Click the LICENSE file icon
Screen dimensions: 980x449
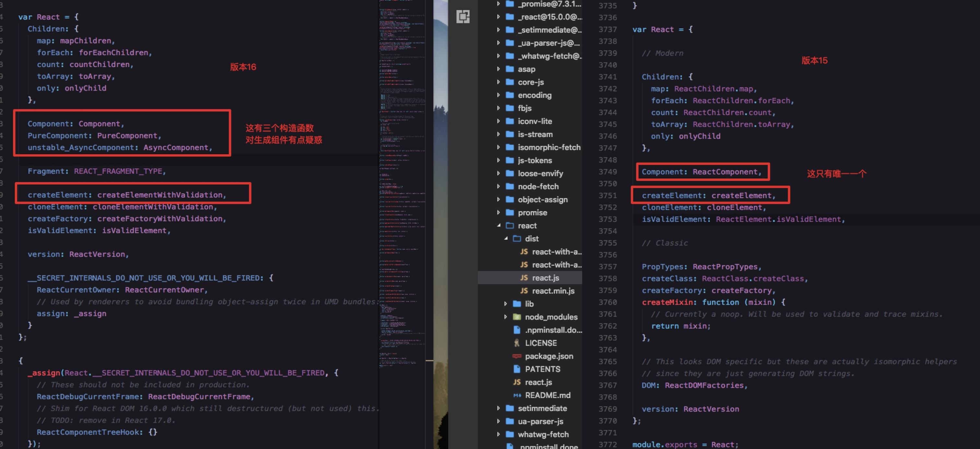[517, 343]
